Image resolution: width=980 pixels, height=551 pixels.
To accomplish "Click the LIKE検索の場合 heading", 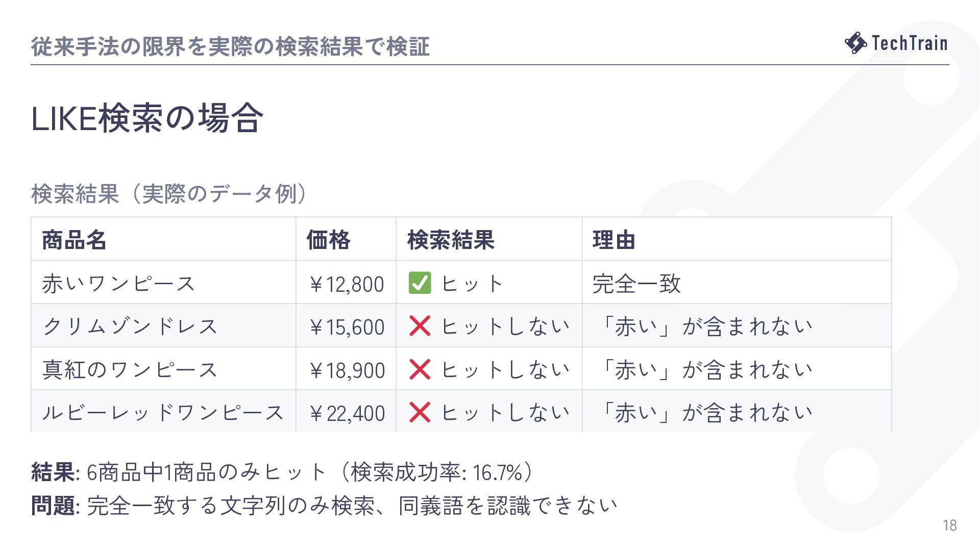I will tap(148, 118).
